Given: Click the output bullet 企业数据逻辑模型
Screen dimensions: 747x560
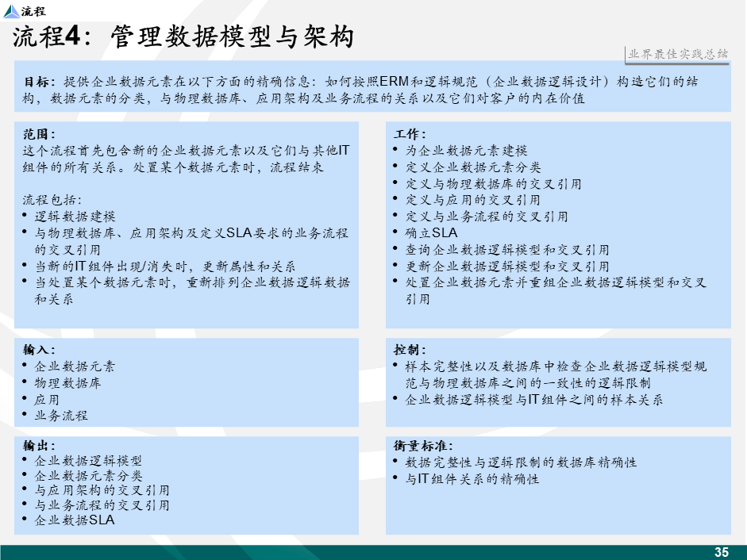Looking at the screenshot, I should pyautogui.click(x=88, y=461).
